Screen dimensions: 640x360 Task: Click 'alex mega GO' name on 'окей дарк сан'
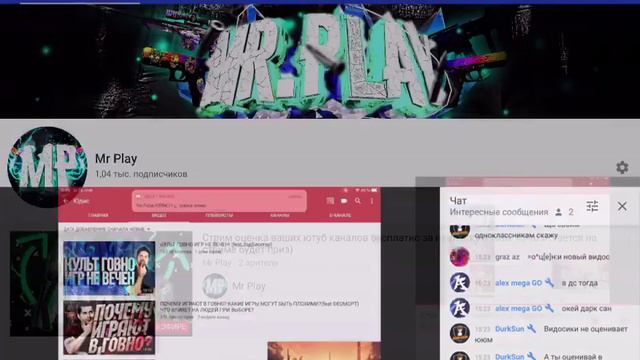click(518, 309)
